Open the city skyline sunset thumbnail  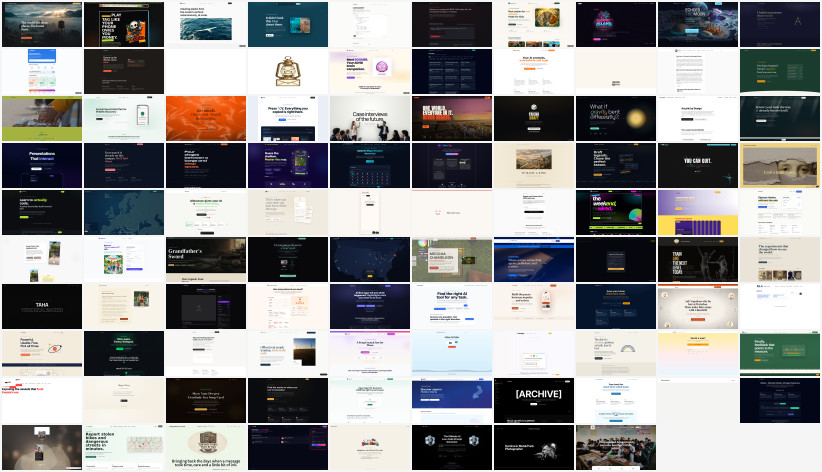tap(452, 119)
